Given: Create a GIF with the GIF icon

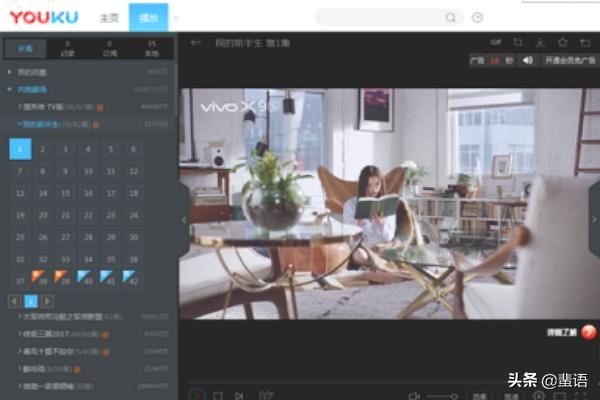Looking at the screenshot, I should coord(496,42).
